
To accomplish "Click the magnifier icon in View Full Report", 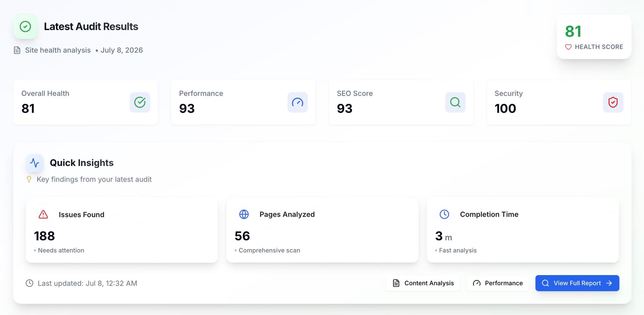I will point(546,283).
